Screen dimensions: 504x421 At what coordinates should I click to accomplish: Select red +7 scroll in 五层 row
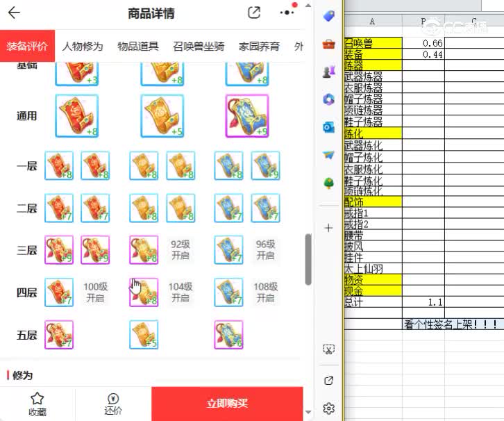(x=59, y=335)
